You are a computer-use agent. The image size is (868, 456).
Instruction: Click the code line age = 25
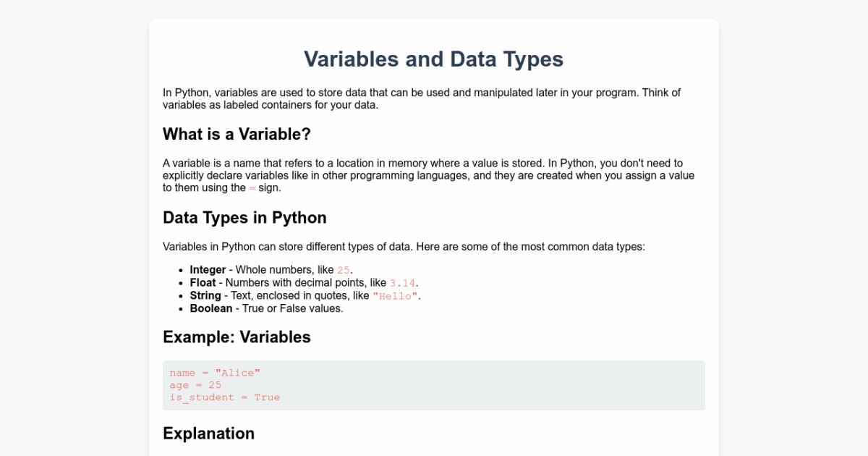[195, 385]
